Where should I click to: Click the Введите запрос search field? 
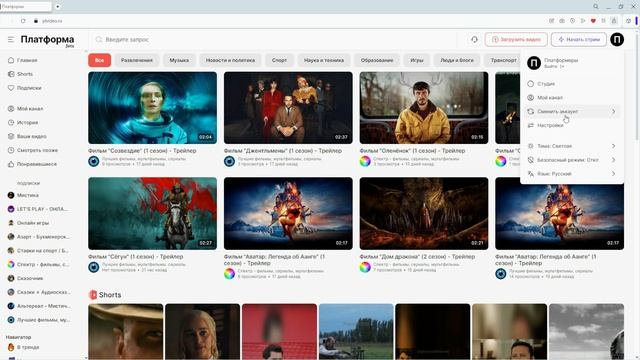pyautogui.click(x=273, y=40)
